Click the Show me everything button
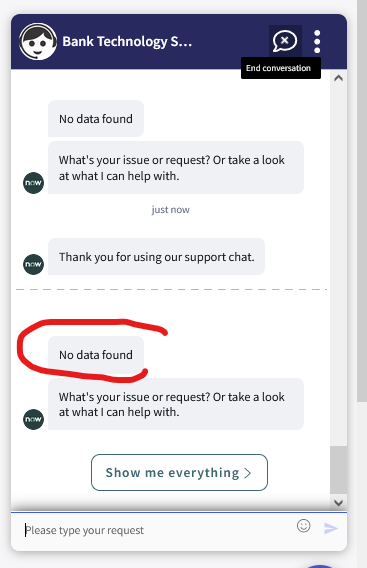Image resolution: width=367 pixels, height=568 pixels. click(179, 472)
